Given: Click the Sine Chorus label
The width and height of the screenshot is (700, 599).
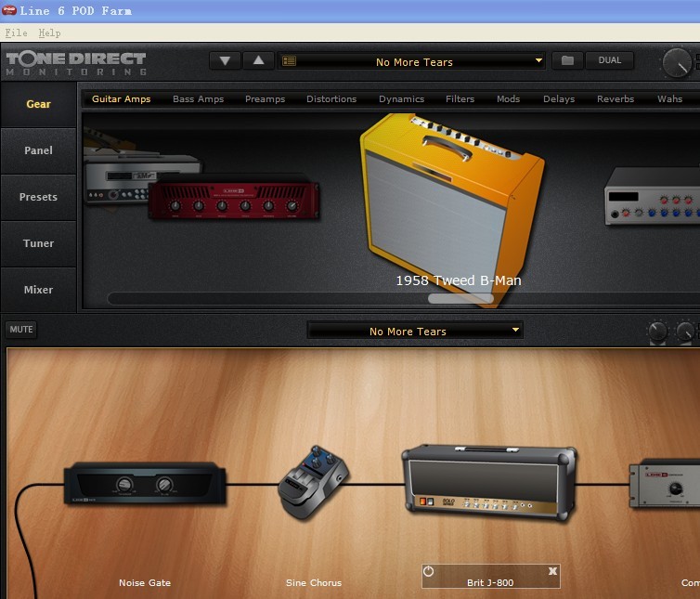Looking at the screenshot, I should point(314,583).
